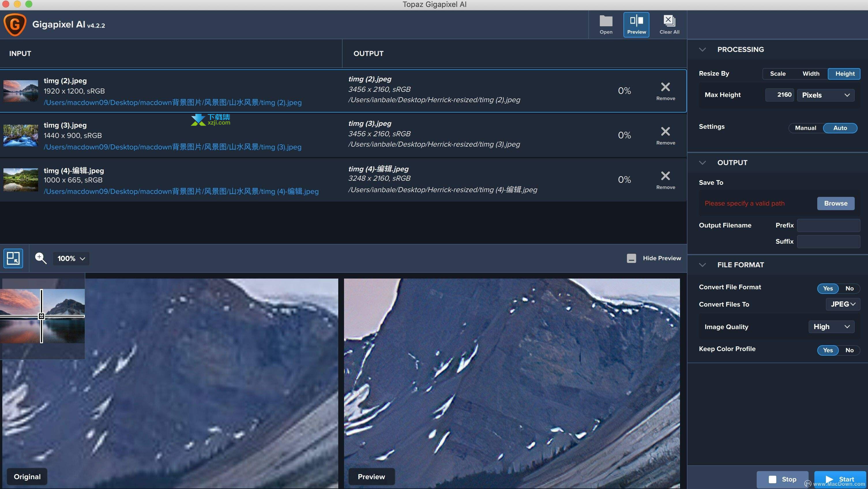Select Height resize-by tab
Viewport: 868px width, 489px height.
pyautogui.click(x=844, y=73)
